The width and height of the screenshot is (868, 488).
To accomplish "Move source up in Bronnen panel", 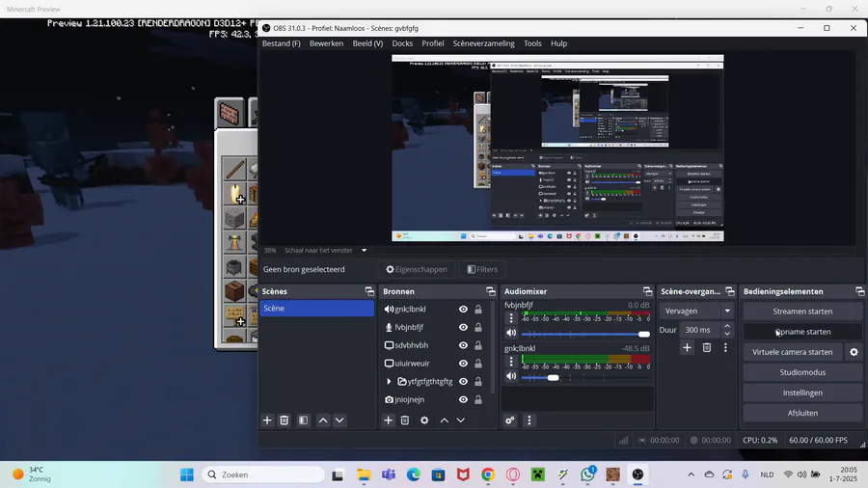I will click(444, 420).
